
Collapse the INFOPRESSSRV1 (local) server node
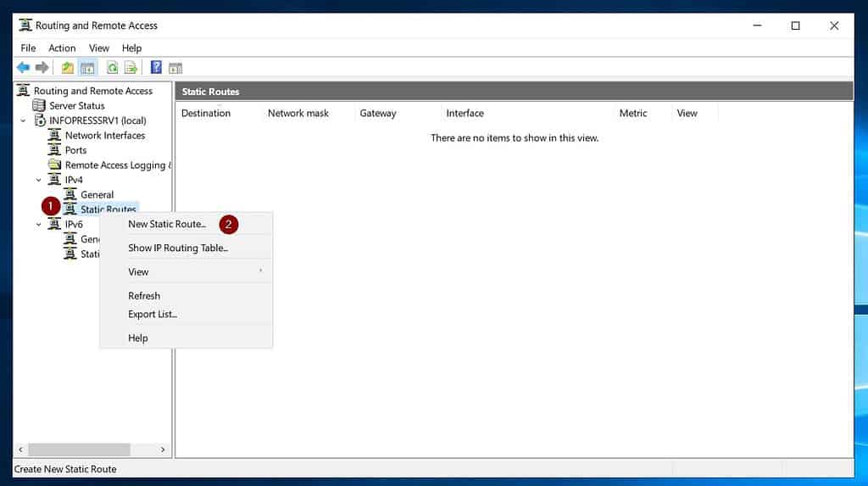click(x=23, y=120)
